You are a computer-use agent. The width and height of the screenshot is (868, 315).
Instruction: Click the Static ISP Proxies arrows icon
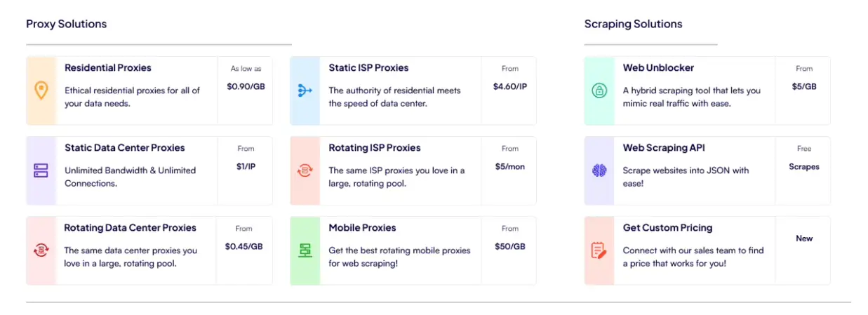[x=305, y=91]
